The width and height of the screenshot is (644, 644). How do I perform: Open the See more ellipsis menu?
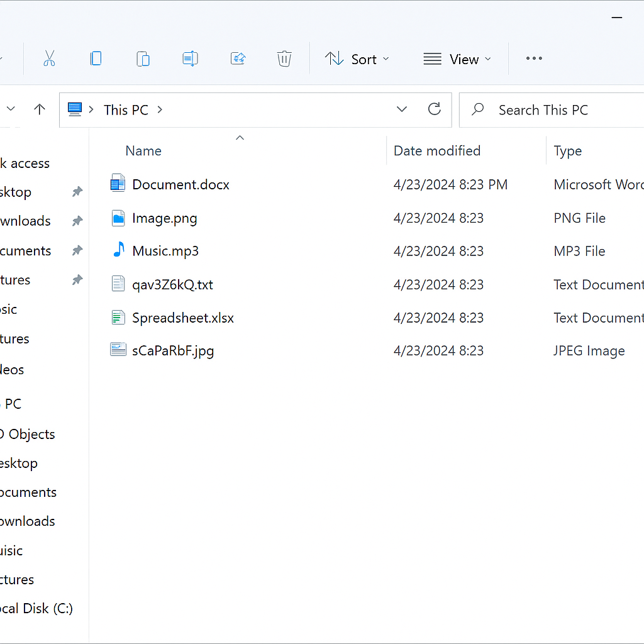pyautogui.click(x=534, y=58)
